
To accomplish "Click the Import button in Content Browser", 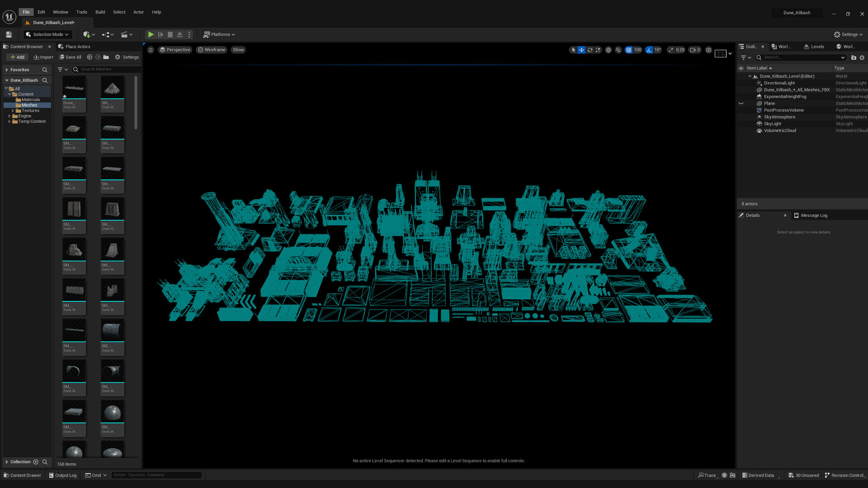I will (43, 57).
